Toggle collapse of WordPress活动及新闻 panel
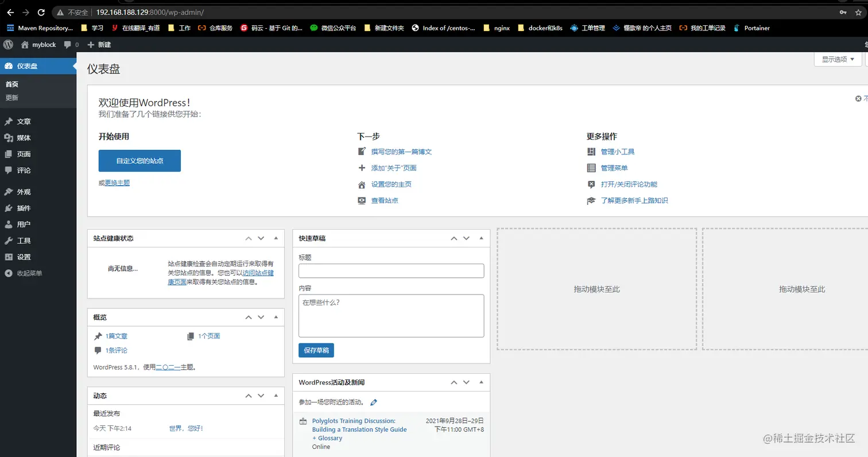This screenshot has height=457, width=868. click(x=481, y=382)
